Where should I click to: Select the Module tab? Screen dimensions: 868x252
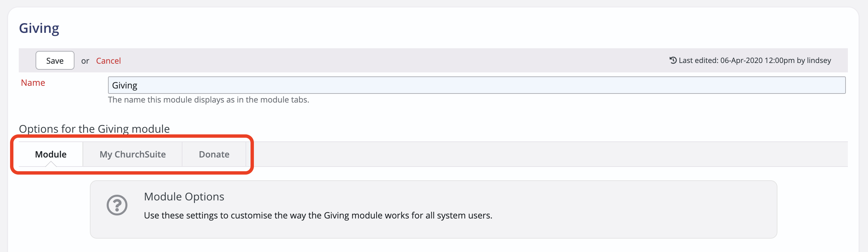[51, 154]
